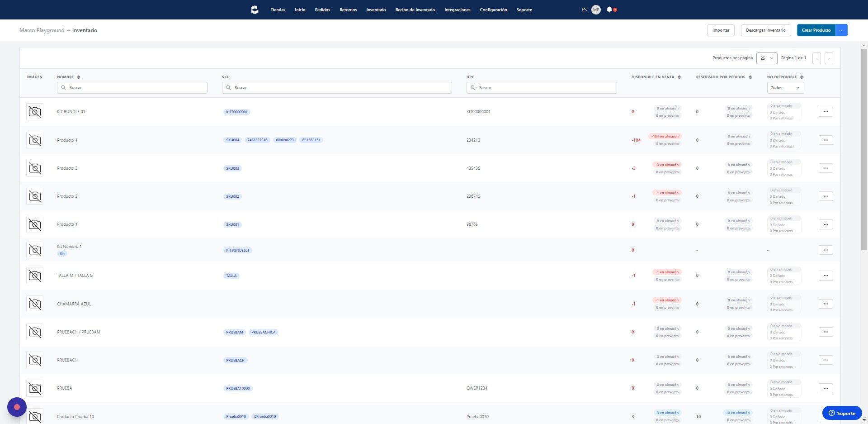The height and width of the screenshot is (424, 868).
Task: Click the SKU003 tag
Action: (x=232, y=168)
